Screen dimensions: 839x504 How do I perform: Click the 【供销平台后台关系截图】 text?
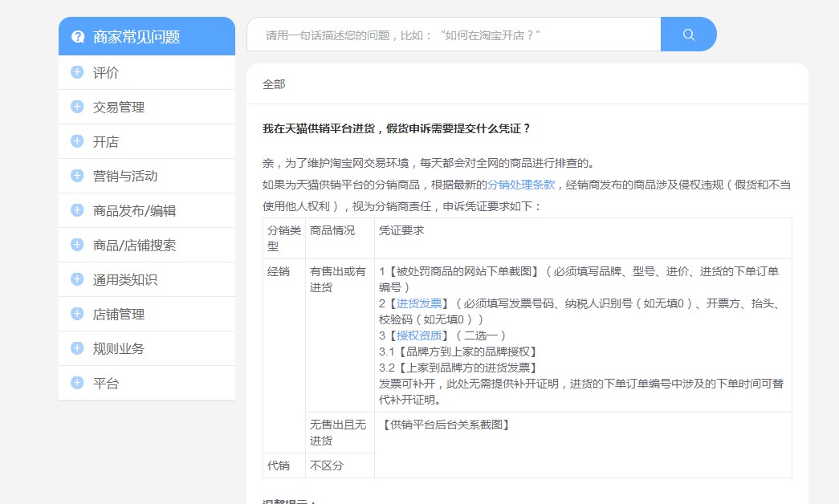pos(446,425)
